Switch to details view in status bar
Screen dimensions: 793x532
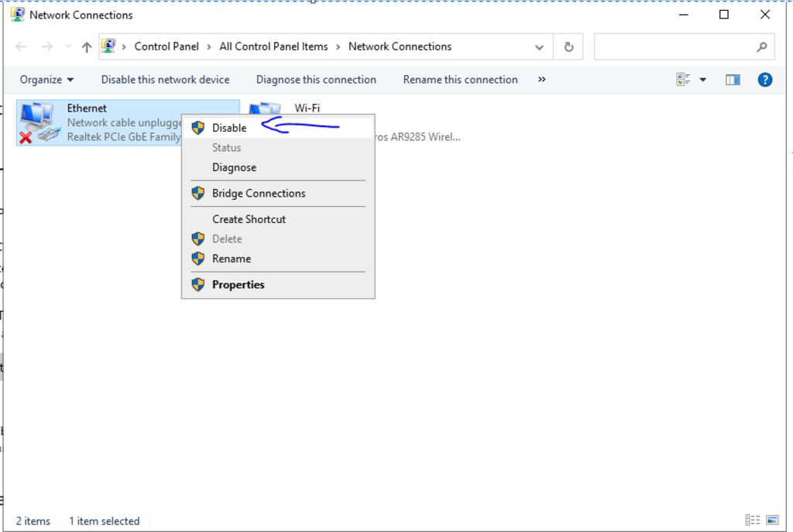pos(752,520)
